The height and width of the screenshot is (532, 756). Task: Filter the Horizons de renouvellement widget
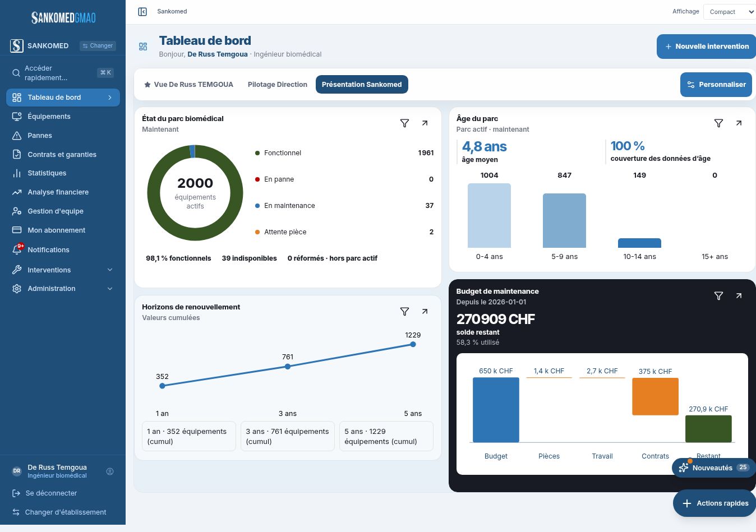(x=404, y=312)
